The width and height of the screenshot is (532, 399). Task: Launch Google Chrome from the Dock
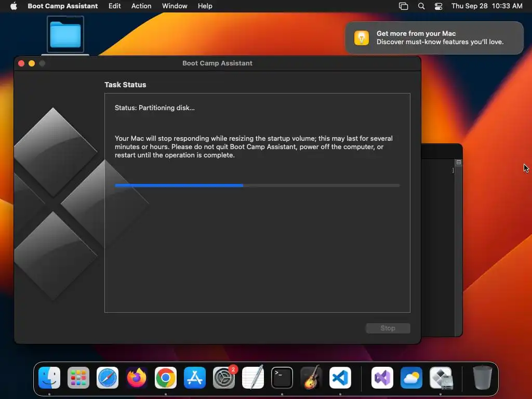[x=166, y=378]
